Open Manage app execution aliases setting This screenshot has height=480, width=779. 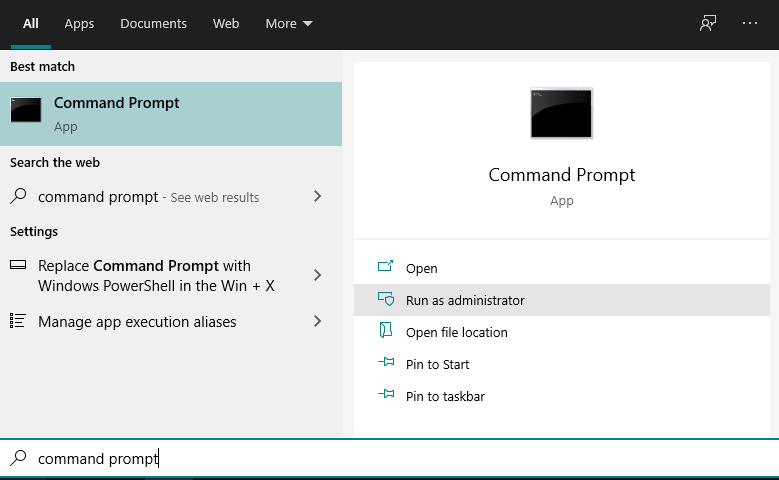[171, 321]
